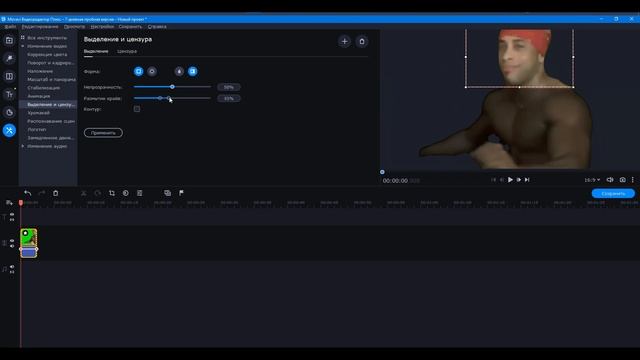Split clip with scissors icon
Screen dimensions: 640x360
click(x=83, y=193)
